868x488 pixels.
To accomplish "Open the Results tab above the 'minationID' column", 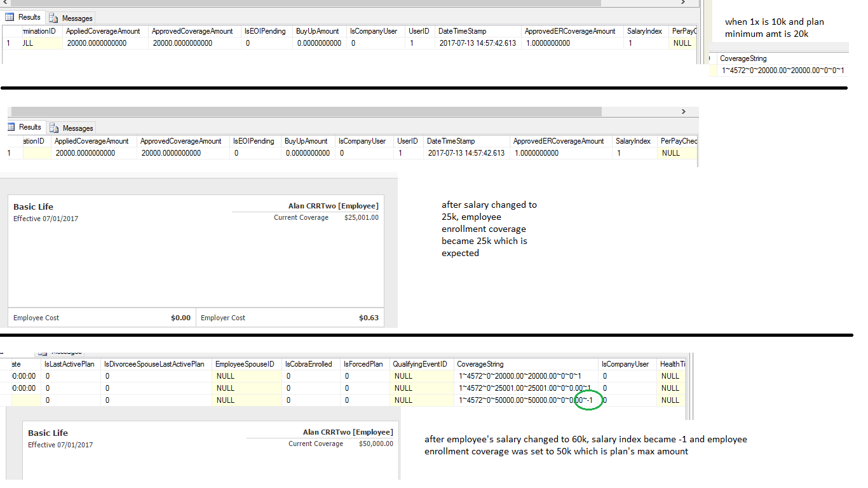I will (x=24, y=18).
